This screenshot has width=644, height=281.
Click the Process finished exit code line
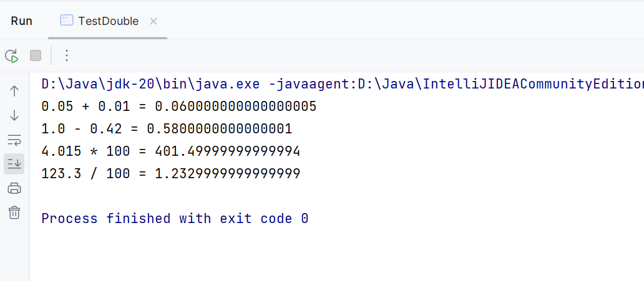175,219
